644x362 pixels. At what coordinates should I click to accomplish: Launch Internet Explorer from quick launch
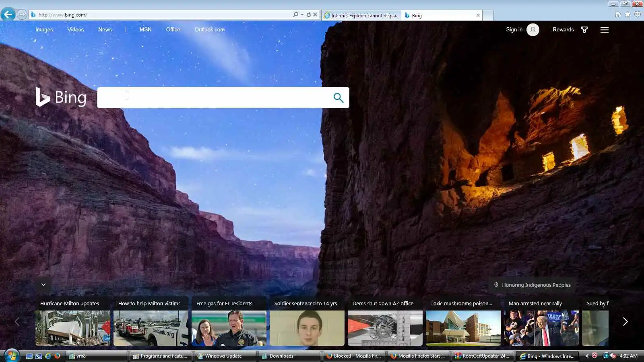(x=48, y=356)
